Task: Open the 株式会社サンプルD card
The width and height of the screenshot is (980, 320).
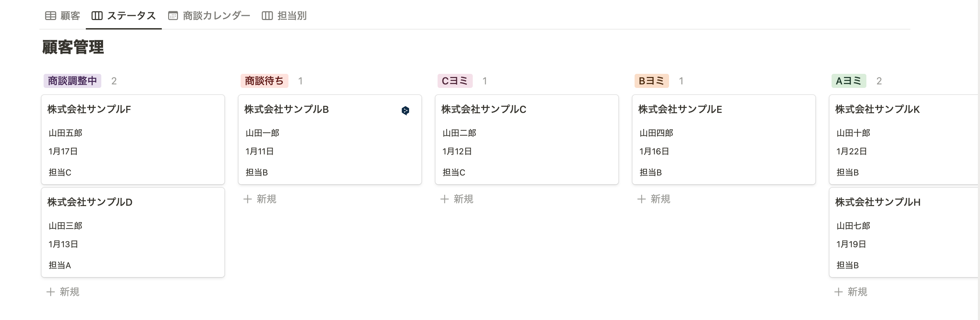Action: (x=133, y=232)
